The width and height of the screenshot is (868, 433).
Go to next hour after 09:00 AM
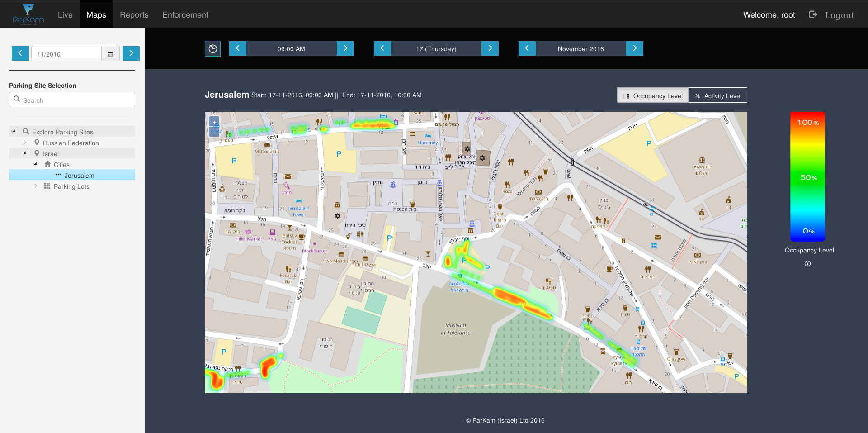pos(345,48)
